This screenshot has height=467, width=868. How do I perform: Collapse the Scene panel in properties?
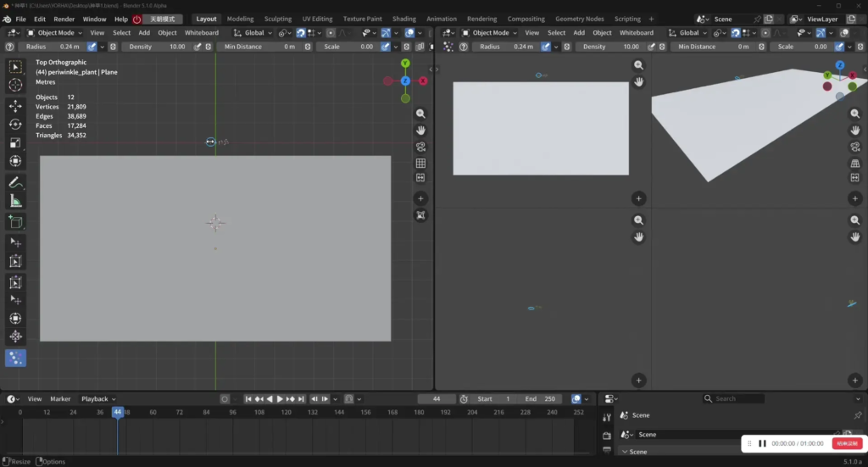click(625, 452)
